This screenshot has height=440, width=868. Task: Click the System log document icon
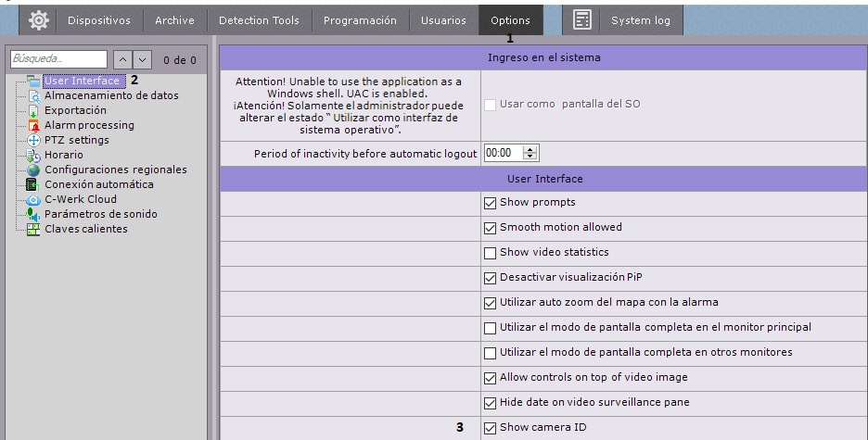click(x=582, y=20)
